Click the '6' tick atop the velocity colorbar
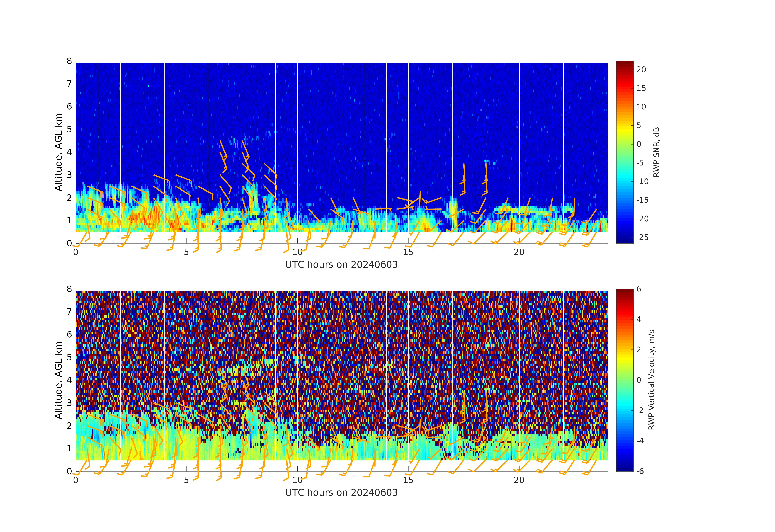The width and height of the screenshot is (775, 532). [639, 289]
